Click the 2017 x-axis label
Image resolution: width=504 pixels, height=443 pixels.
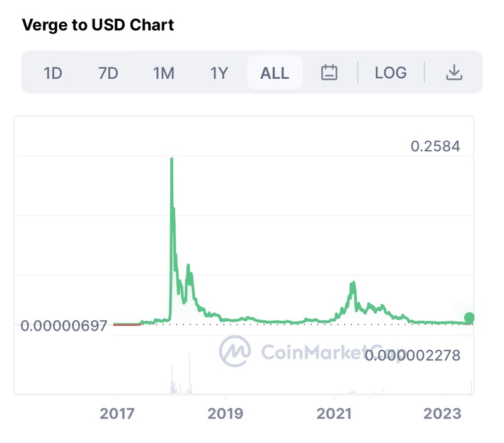(x=117, y=414)
